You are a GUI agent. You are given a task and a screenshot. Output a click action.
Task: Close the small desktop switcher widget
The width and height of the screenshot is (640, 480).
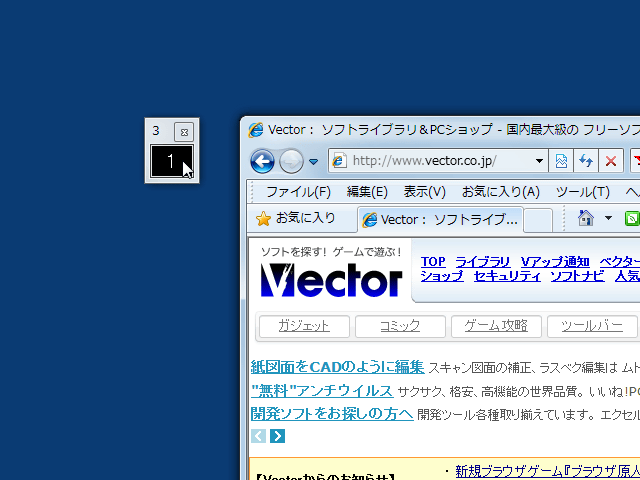184,132
